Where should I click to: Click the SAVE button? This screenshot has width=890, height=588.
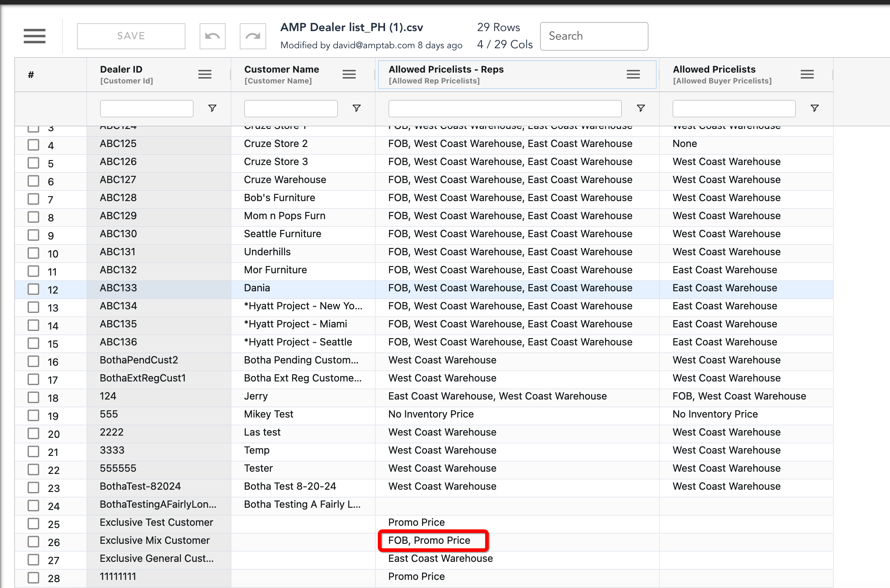click(x=131, y=36)
